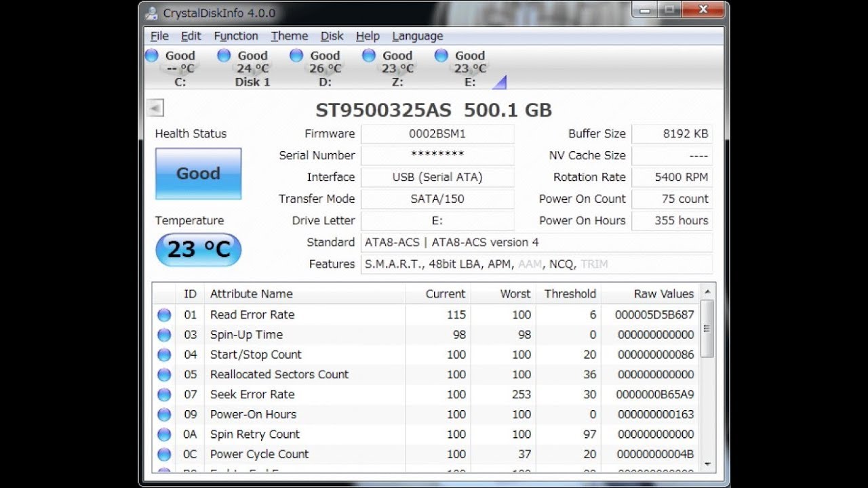This screenshot has width=868, height=488.
Task: Click the Power On Hours field 355 hours
Action: pyautogui.click(x=672, y=220)
